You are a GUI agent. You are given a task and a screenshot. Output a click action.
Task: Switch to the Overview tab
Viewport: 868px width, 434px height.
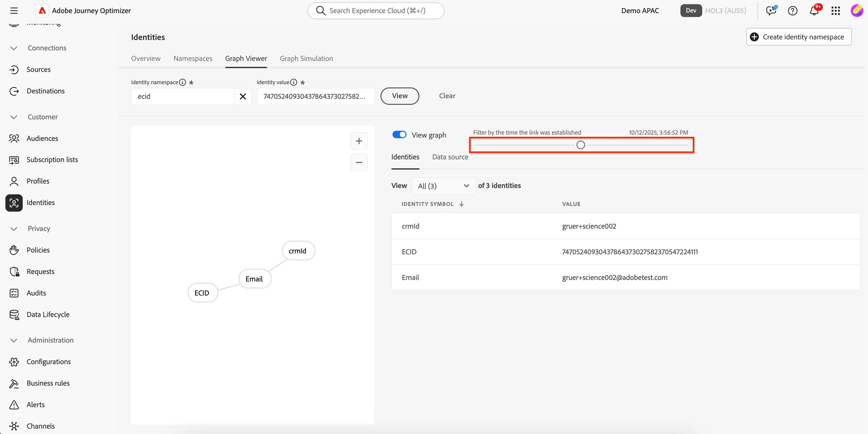145,59
